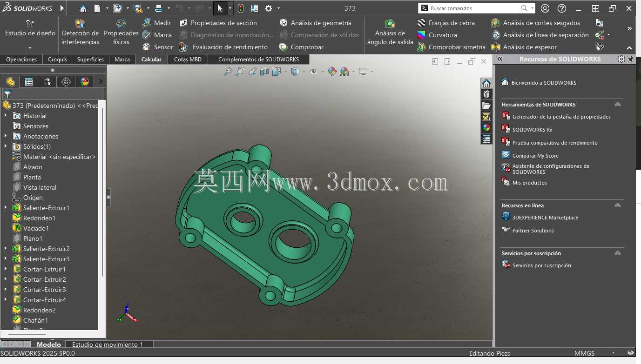Collapse the task pane with double chevron
This screenshot has height=364, width=641.
pyautogui.click(x=500, y=59)
